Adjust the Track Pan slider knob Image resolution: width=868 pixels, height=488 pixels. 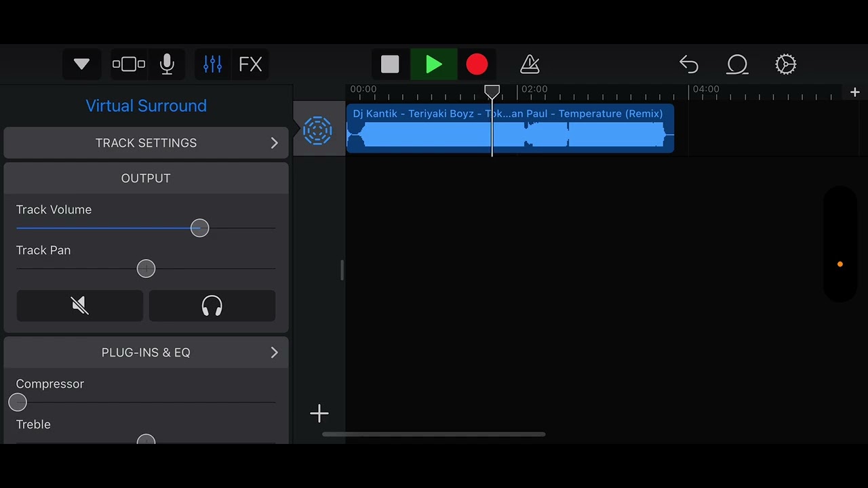coord(146,268)
